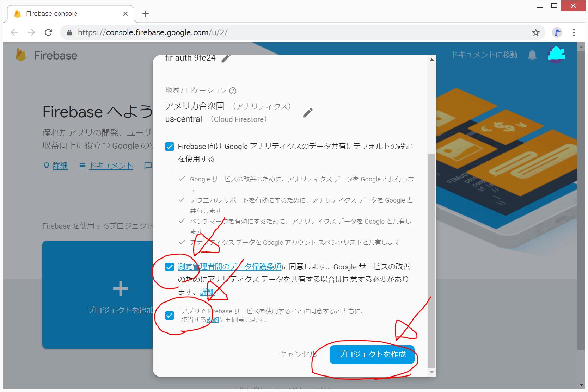
Task: Open the Firebase account avatar
Action: (x=556, y=55)
